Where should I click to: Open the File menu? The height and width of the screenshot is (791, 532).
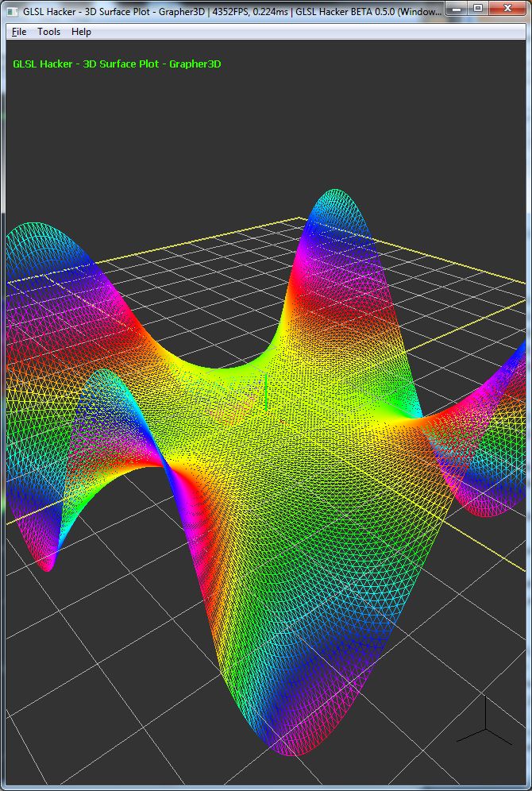tap(19, 32)
